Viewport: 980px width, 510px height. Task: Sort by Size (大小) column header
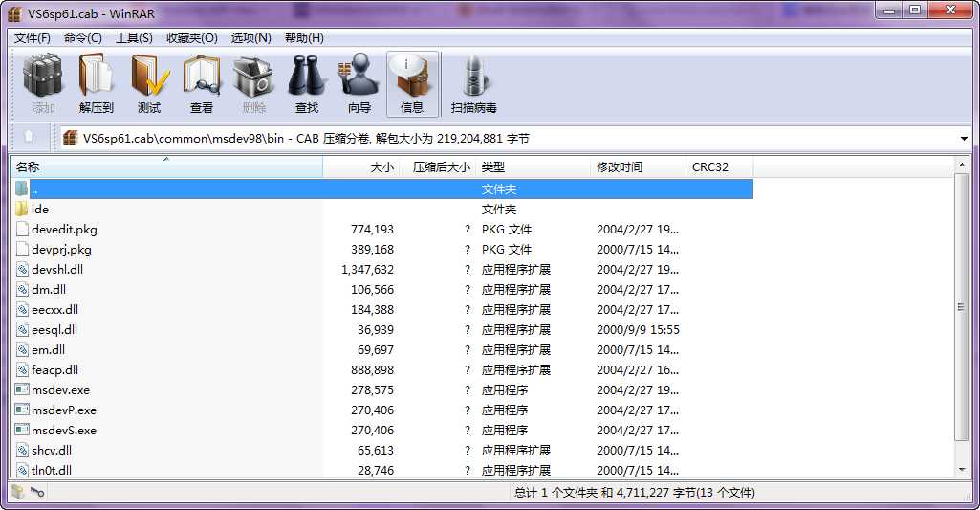[x=361, y=167]
